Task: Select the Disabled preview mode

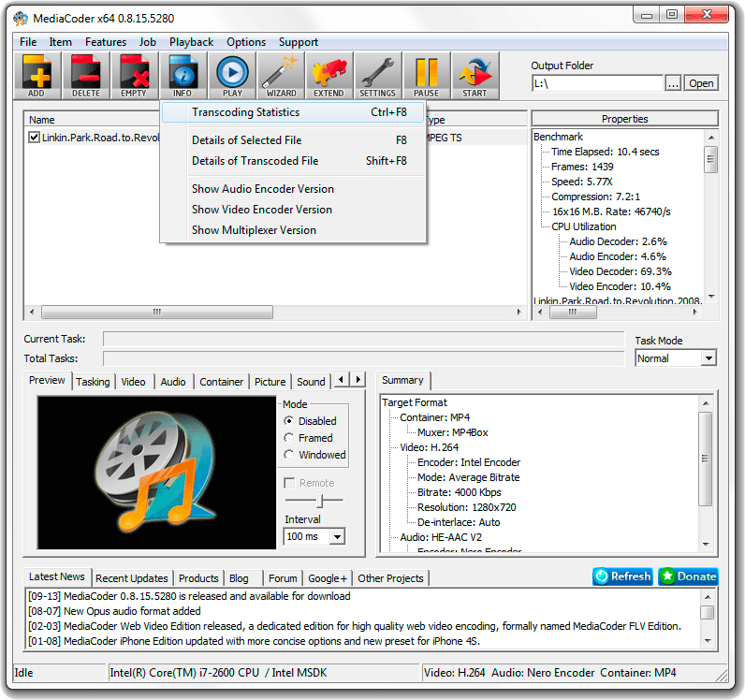Action: (288, 421)
